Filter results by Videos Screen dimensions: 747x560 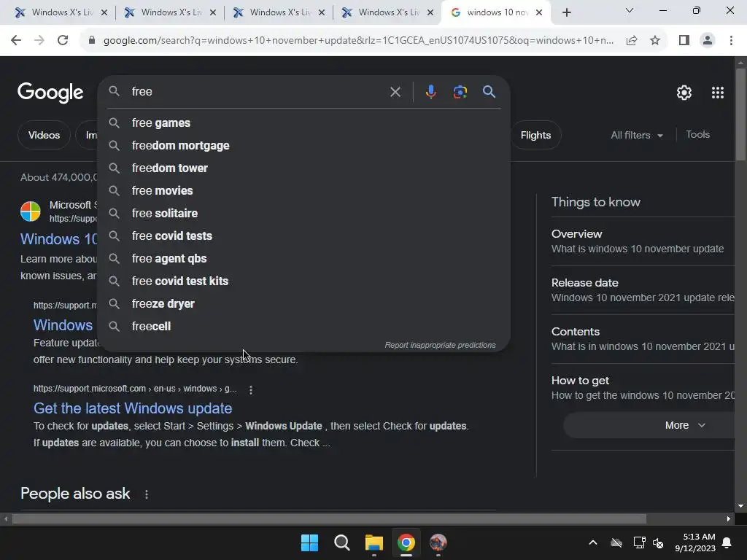coord(44,135)
